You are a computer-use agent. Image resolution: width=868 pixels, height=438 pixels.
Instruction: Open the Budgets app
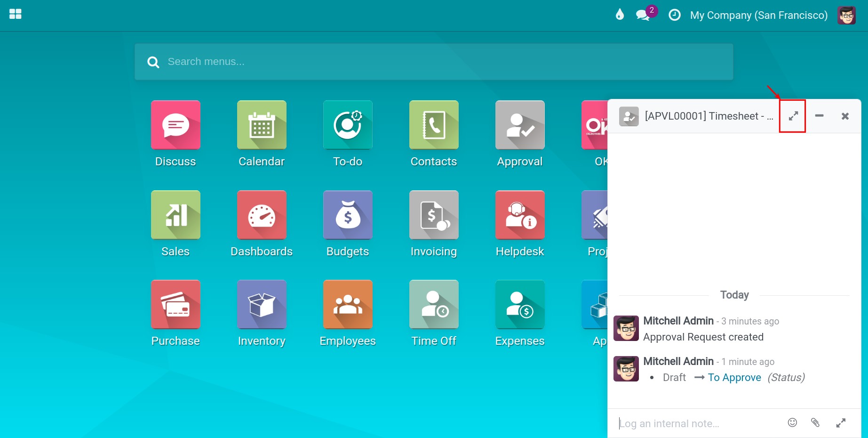click(x=348, y=215)
